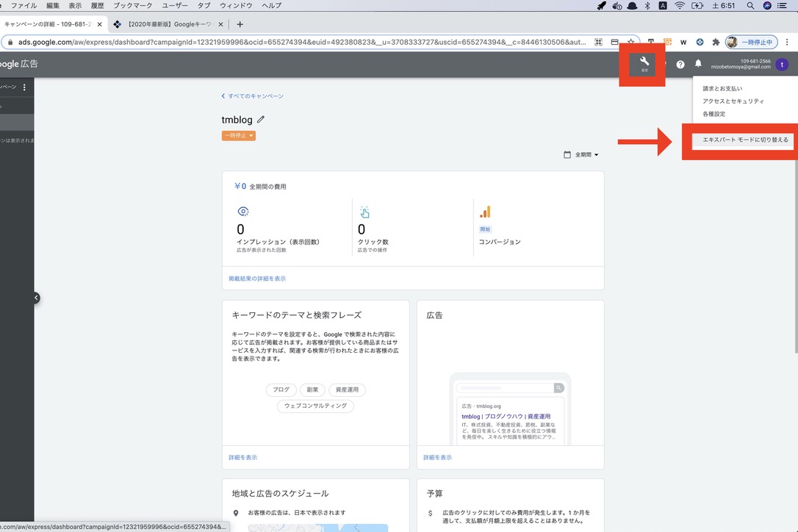The height and width of the screenshot is (532, 798).
Task: Click 掲載結果の詳細を表示 link
Action: click(257, 278)
